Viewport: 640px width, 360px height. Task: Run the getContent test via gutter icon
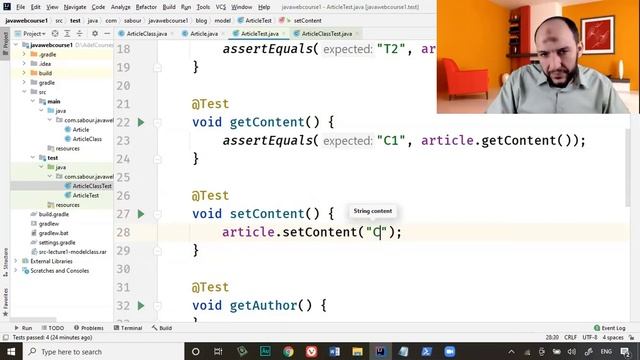click(x=141, y=122)
